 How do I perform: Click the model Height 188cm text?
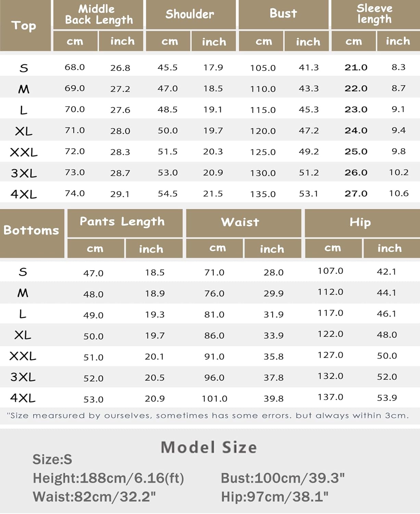tap(108, 478)
